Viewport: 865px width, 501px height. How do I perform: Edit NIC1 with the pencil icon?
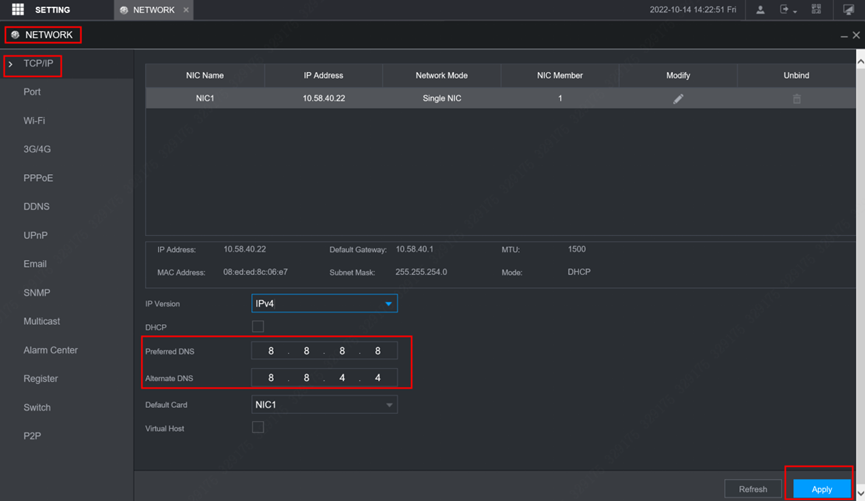point(678,99)
